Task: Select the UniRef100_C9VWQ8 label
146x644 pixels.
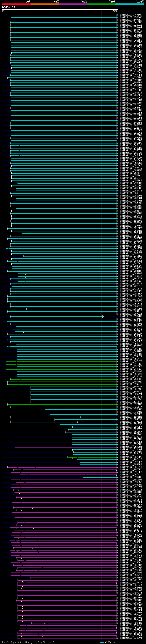Action: click(131, 477)
